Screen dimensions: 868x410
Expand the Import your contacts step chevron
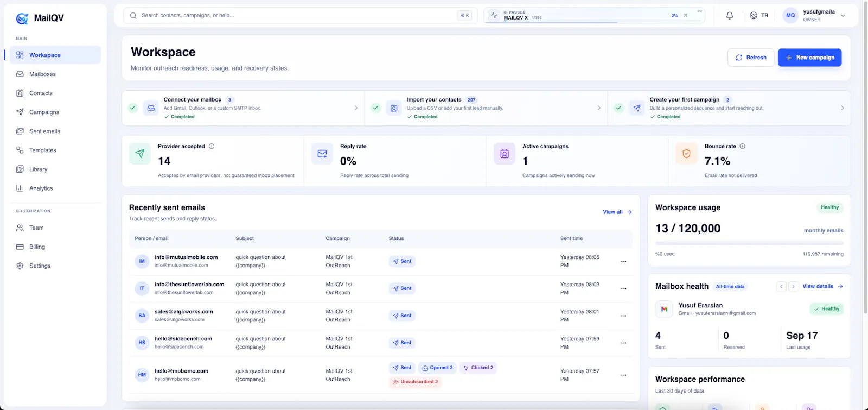(599, 108)
